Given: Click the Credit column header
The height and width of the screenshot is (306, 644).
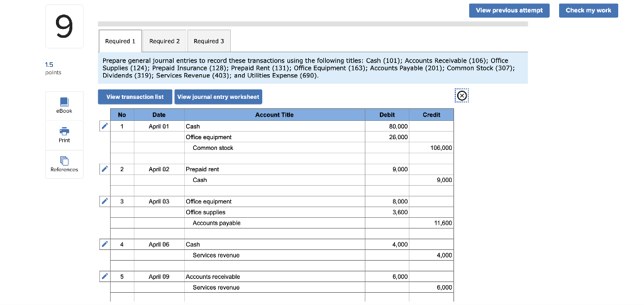Looking at the screenshot, I should click(431, 115).
